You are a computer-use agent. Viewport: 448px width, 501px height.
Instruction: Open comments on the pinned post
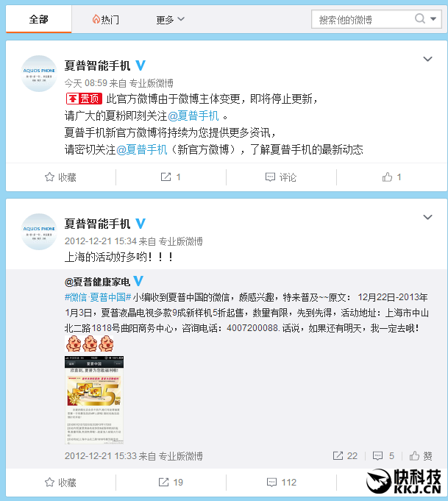tap(281, 177)
